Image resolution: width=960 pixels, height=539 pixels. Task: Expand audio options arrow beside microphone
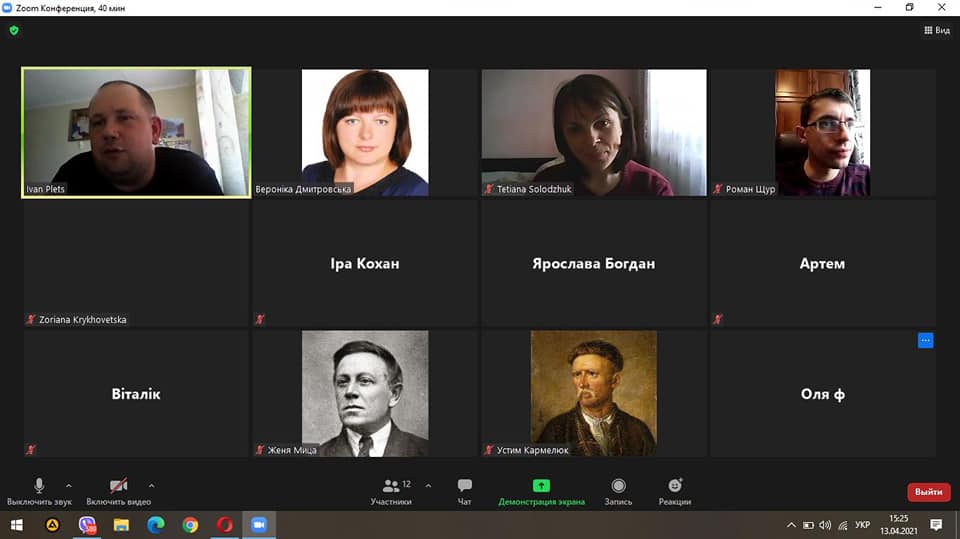coord(69,486)
